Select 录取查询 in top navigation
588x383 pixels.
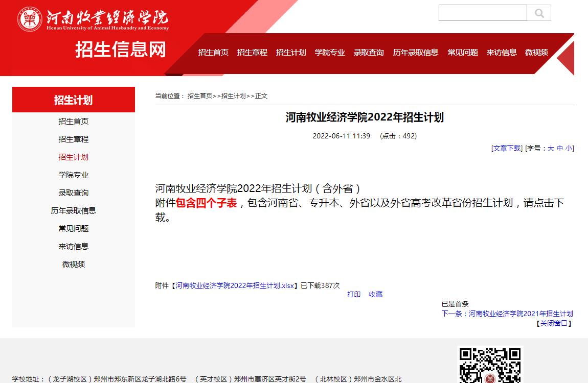(x=369, y=53)
